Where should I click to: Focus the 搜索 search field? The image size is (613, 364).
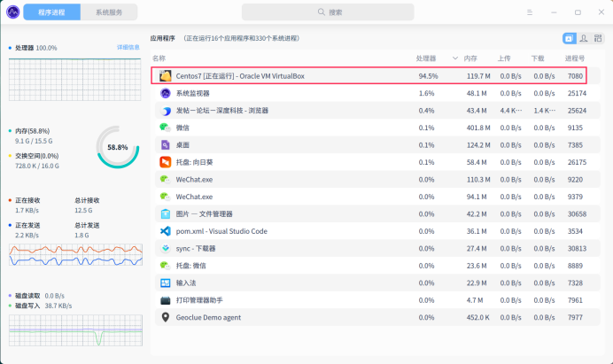point(328,12)
